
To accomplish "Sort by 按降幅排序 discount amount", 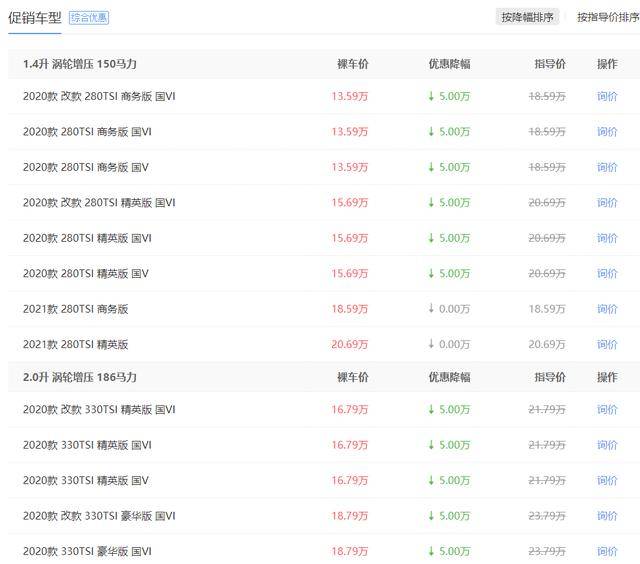I will point(527,17).
